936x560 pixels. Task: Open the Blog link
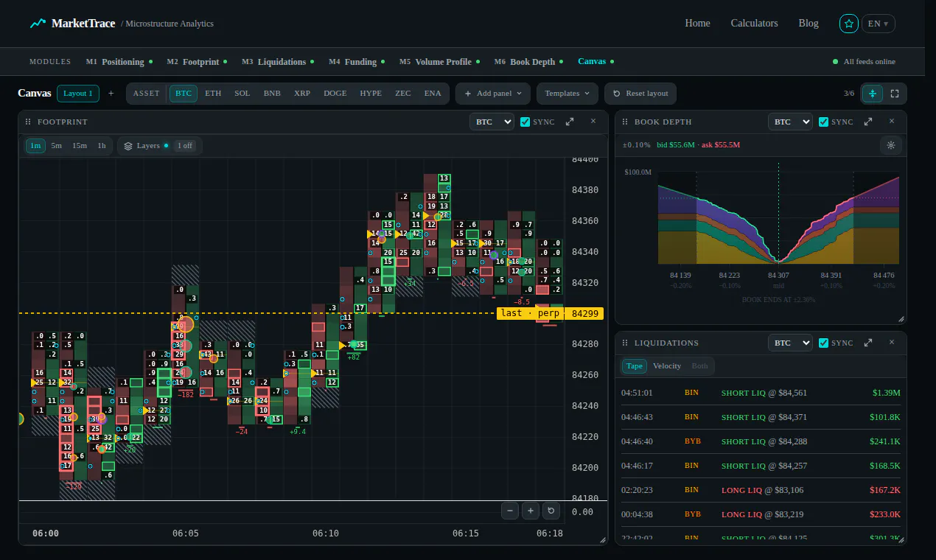coord(808,24)
